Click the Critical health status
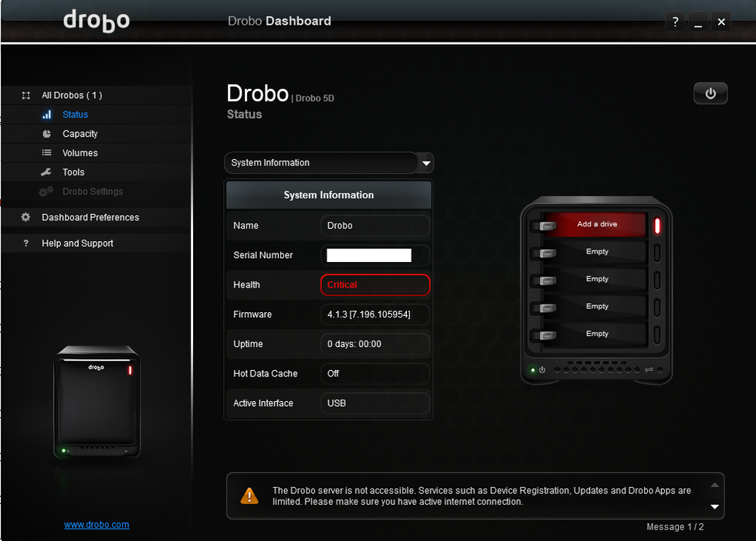756x541 pixels. 375,284
